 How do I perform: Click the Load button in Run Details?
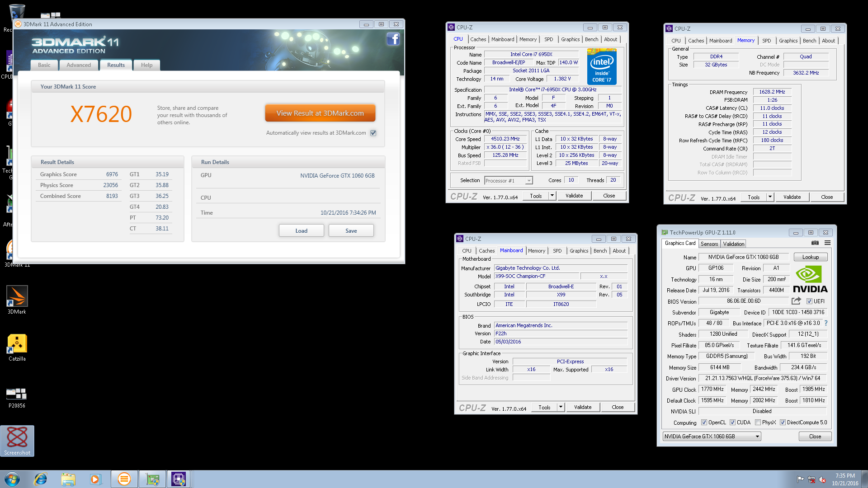click(301, 231)
